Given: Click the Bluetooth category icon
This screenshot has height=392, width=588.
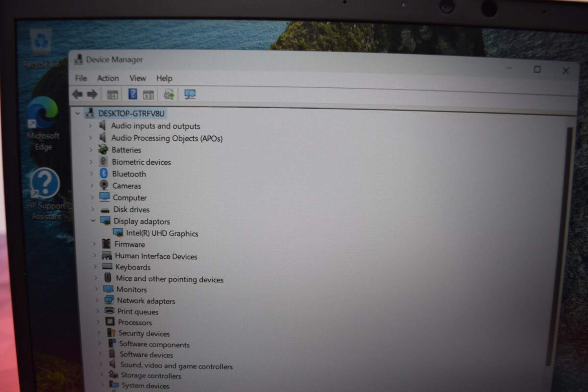Looking at the screenshot, I should tap(103, 173).
